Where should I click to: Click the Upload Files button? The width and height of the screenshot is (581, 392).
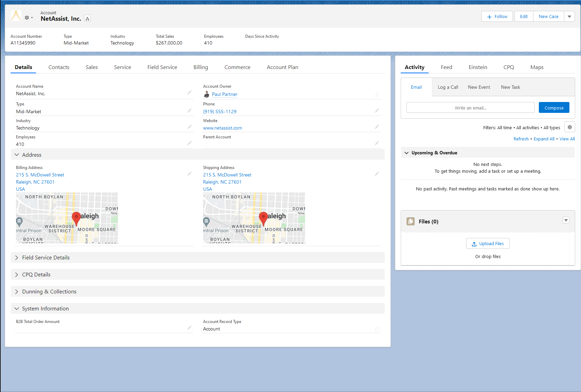pyautogui.click(x=488, y=243)
